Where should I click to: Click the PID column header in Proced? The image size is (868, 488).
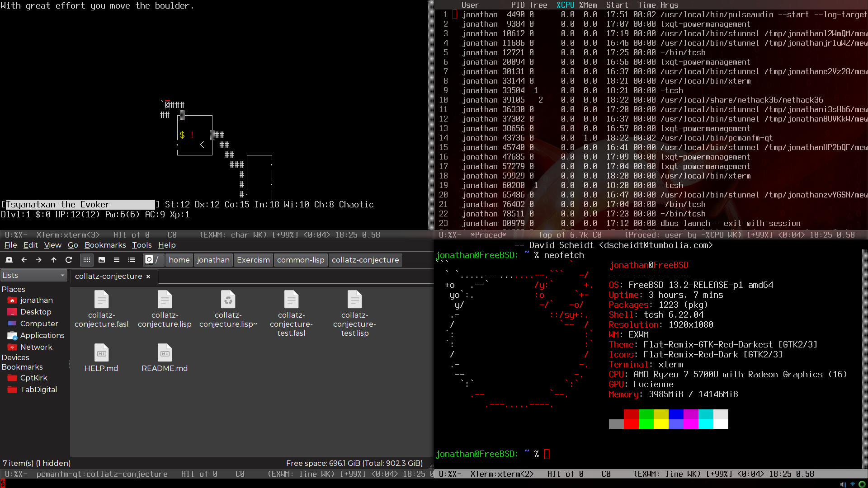518,5
